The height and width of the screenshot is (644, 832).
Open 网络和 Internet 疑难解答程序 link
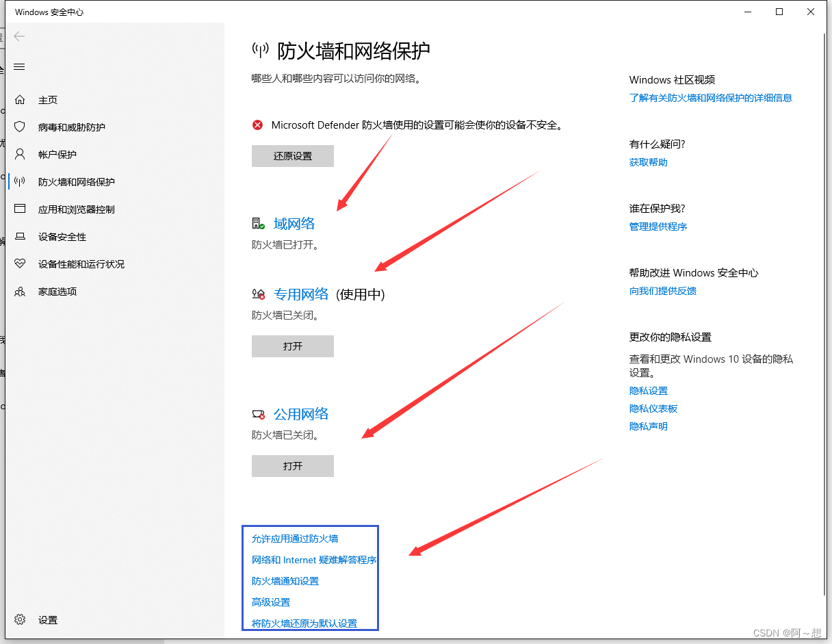[x=314, y=560]
